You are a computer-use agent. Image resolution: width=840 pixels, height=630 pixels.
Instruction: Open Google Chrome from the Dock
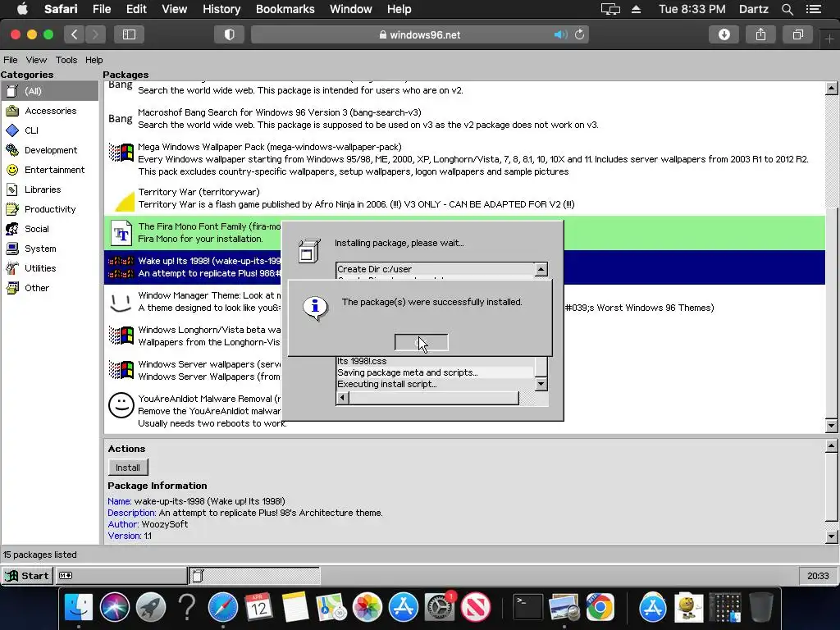[x=600, y=607]
